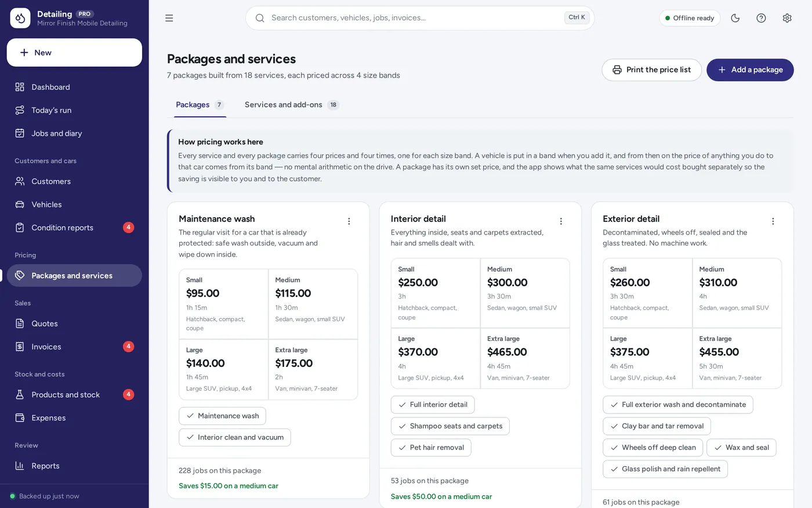Switch to Services and add-ons tab
The image size is (812, 508).
[292, 105]
